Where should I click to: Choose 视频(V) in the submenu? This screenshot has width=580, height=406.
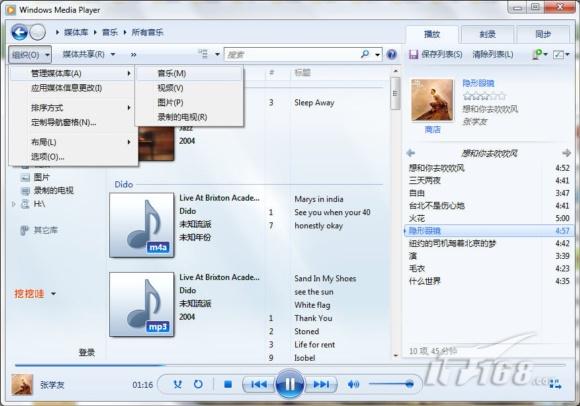(189, 88)
